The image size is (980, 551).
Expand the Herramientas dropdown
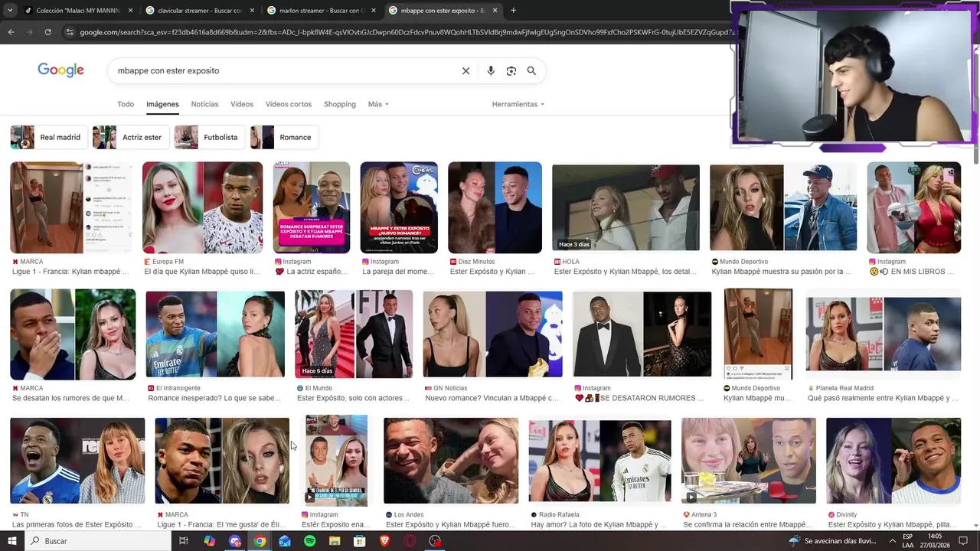pos(518,104)
